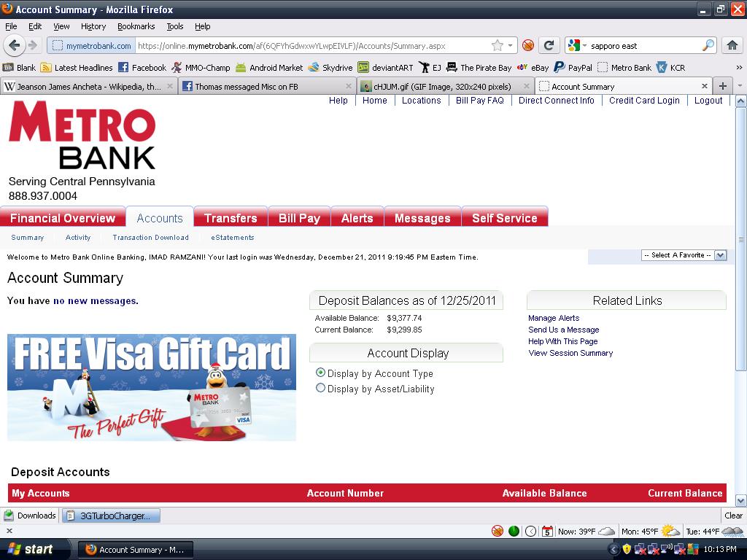Image resolution: width=747 pixels, height=560 pixels.
Task: Click the clock add-on icon in status bar
Action: [531, 531]
